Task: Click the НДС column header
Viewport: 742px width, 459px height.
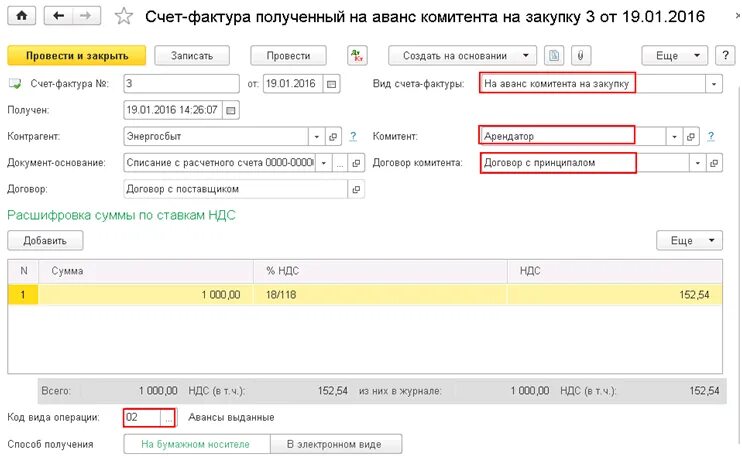Action: click(615, 271)
